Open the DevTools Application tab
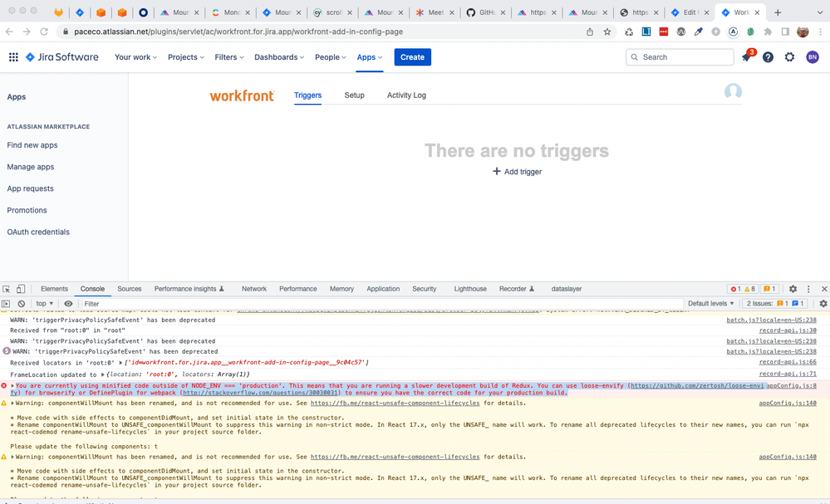This screenshot has height=504, width=830. click(383, 289)
